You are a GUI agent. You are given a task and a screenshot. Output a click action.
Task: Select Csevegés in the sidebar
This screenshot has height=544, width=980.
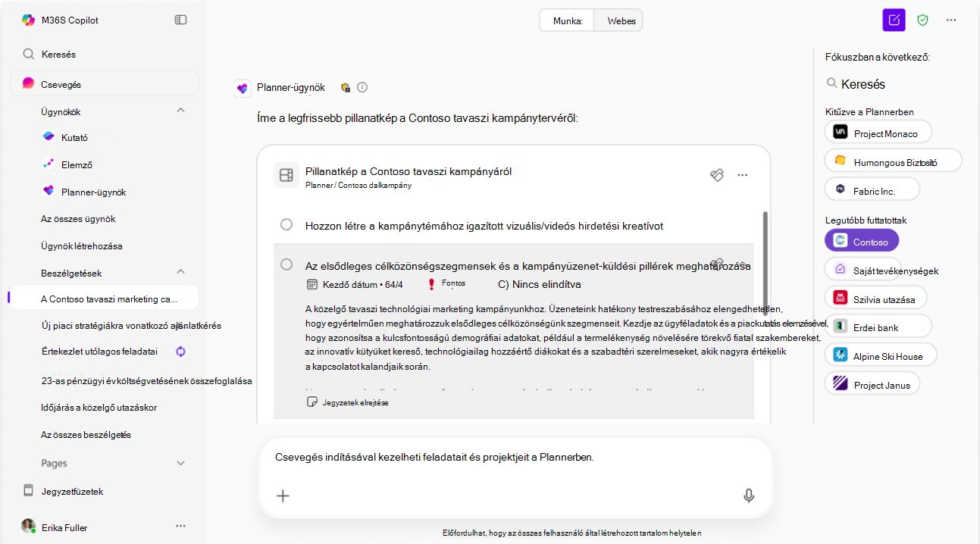click(104, 84)
